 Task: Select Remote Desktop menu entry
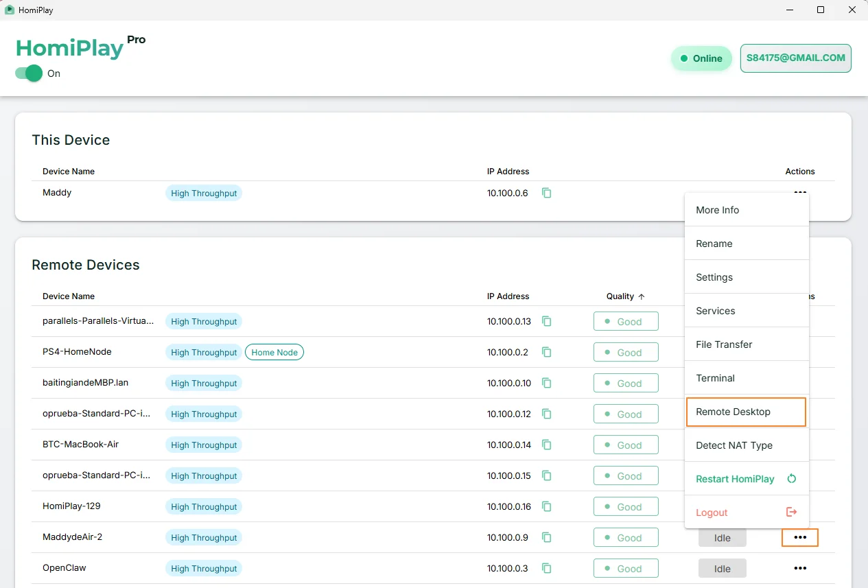(746, 412)
